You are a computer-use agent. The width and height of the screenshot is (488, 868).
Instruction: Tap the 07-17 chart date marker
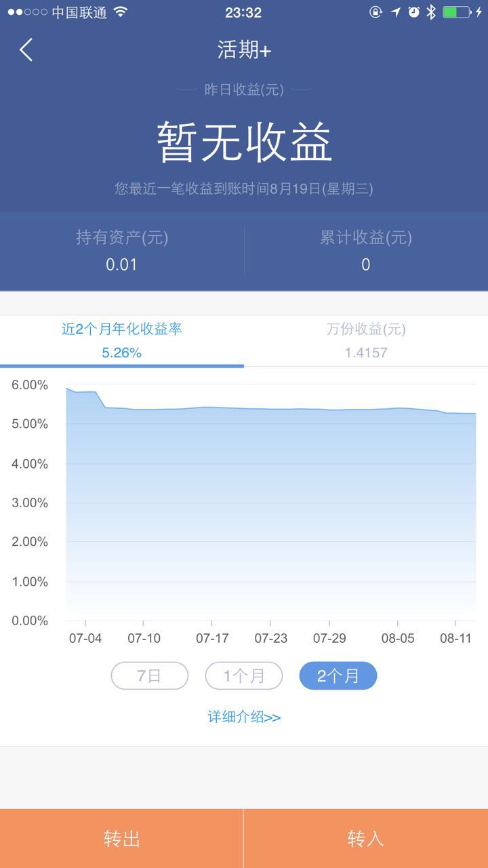pos(212,638)
